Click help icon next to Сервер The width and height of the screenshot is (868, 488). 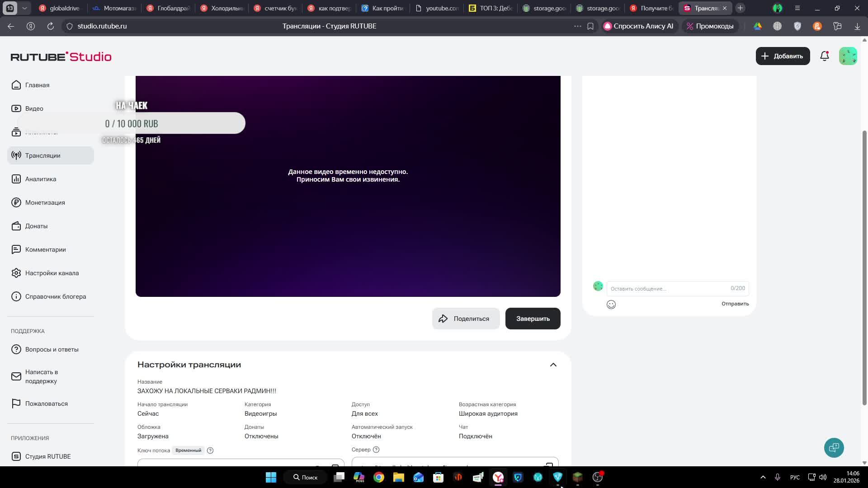[x=376, y=450]
